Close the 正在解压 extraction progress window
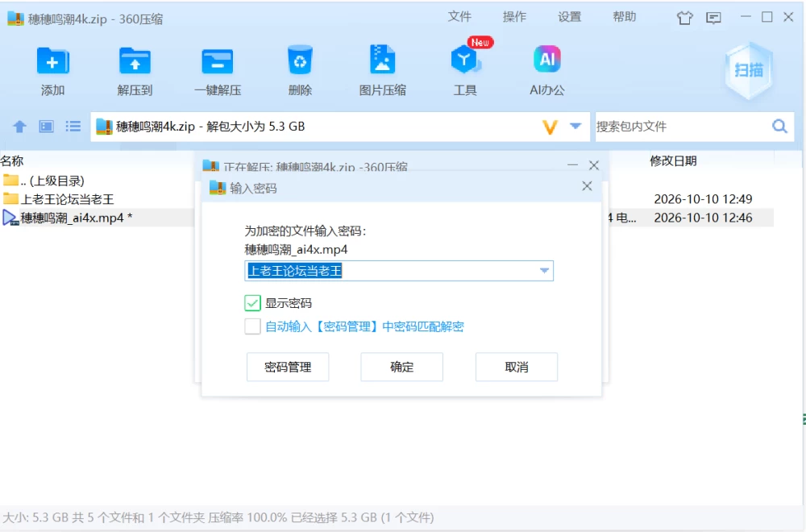The image size is (806, 532). pos(594,165)
